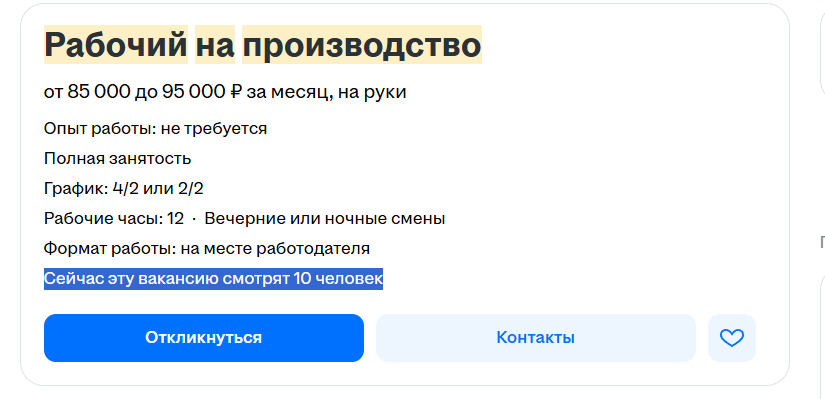This screenshot has width=825, height=399.
Task: Click the blue Откликнуться button
Action: point(204,338)
